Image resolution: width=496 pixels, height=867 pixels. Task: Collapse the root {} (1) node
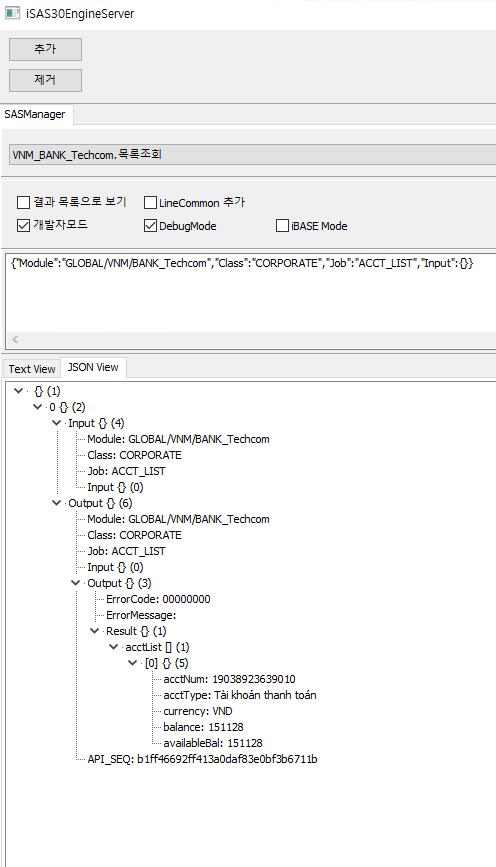pos(19,391)
